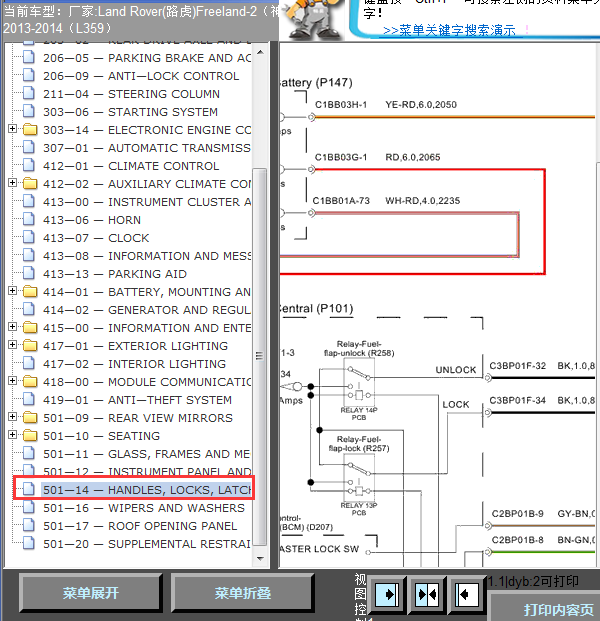The height and width of the screenshot is (621, 600).
Task: Open 501-11 Glass, Frames entry
Action: [147, 454]
